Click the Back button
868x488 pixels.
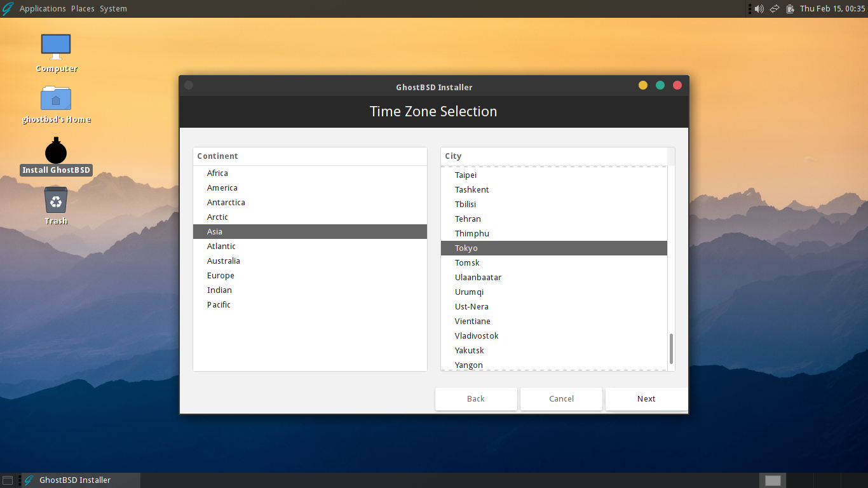coord(476,399)
